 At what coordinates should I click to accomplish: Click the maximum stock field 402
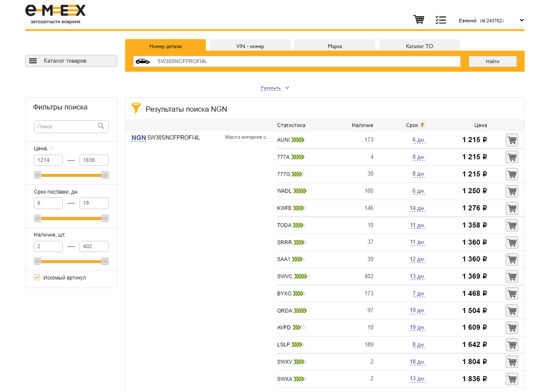coord(94,246)
